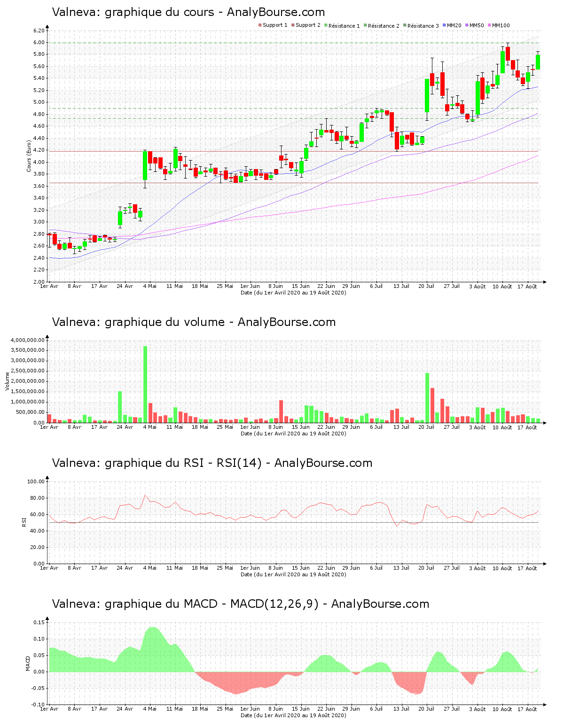Viewport: 564px width, 728px height.
Task: Select the Résistance 2 legend entry
Action: tap(381, 26)
